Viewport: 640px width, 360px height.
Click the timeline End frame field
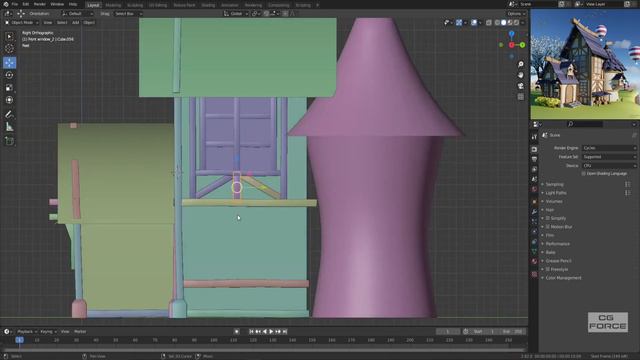[x=513, y=332]
